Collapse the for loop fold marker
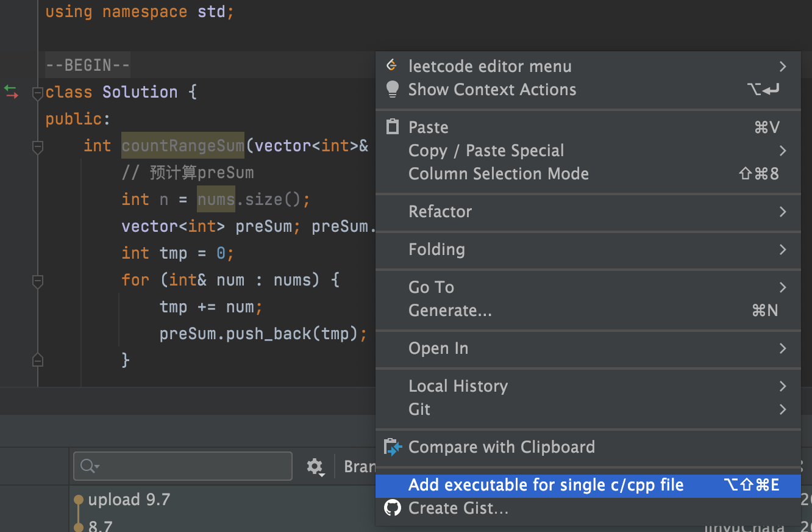The image size is (812, 532). click(x=38, y=281)
